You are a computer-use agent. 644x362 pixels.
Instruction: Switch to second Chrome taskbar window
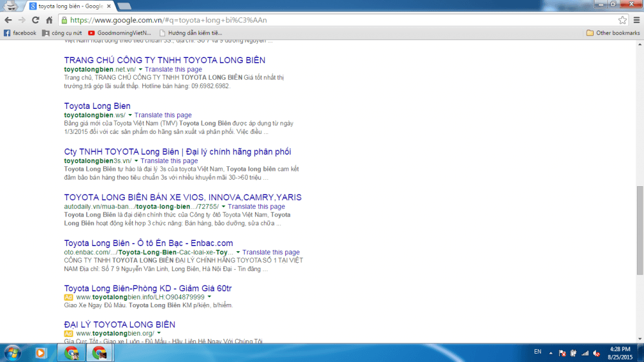click(99, 352)
